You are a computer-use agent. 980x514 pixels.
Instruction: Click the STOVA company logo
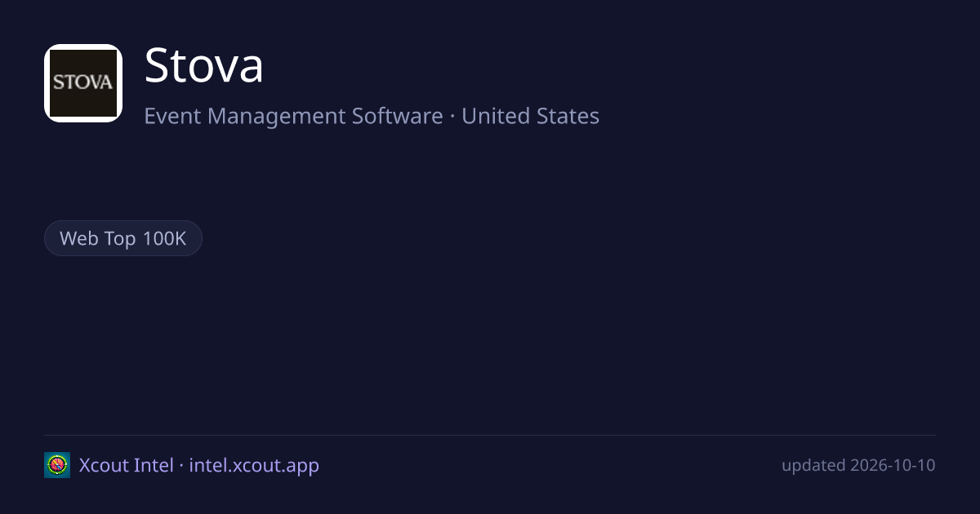tap(83, 83)
